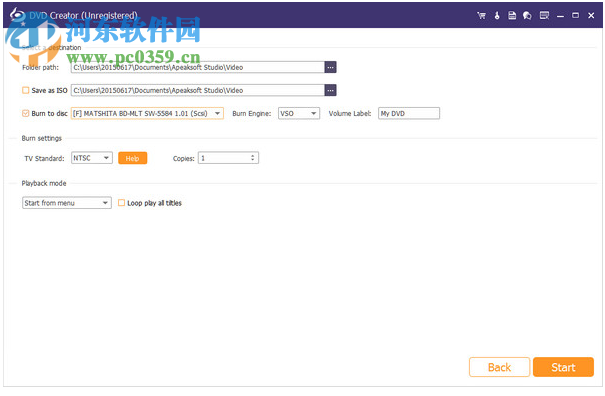This screenshot has height=396, width=605.
Task: Click the Save as ISO path field
Action: pyautogui.click(x=198, y=90)
